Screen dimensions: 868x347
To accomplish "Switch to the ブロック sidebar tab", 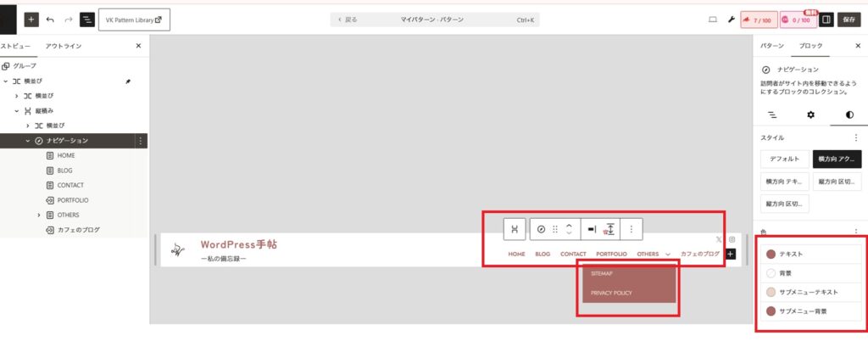I will [810, 46].
